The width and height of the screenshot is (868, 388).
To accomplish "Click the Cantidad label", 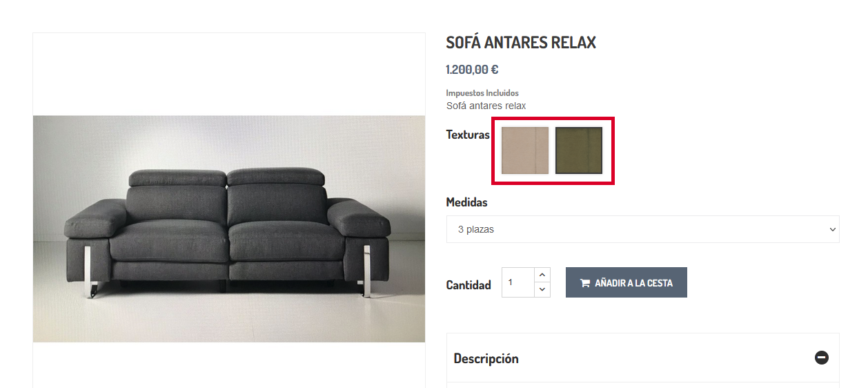I will [468, 285].
